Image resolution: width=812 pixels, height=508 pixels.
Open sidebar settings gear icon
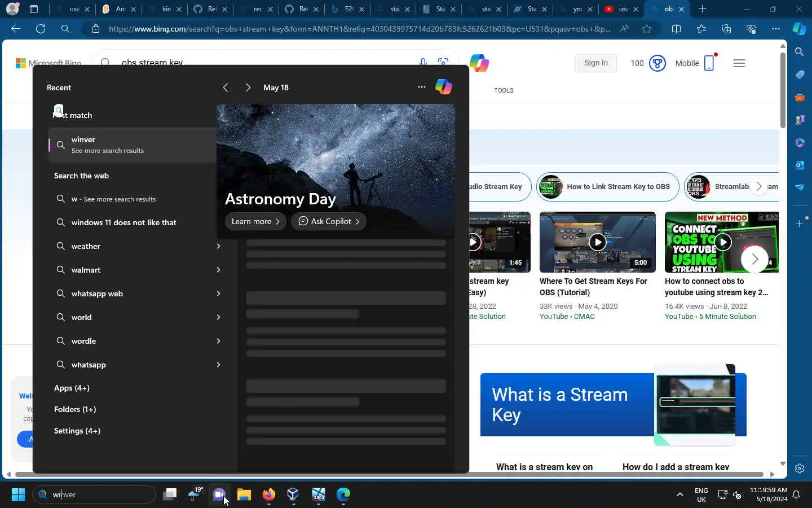click(800, 468)
